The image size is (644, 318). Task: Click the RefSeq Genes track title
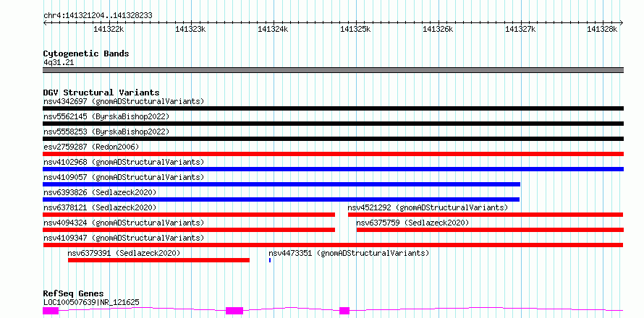74,294
